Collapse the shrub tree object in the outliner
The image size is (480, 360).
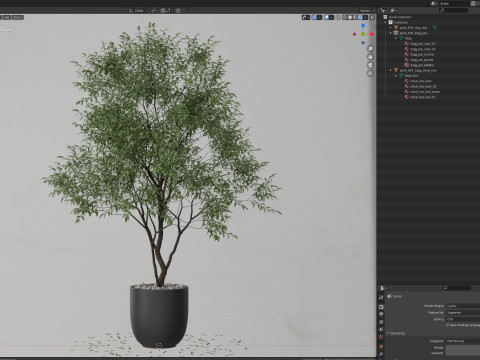click(391, 70)
